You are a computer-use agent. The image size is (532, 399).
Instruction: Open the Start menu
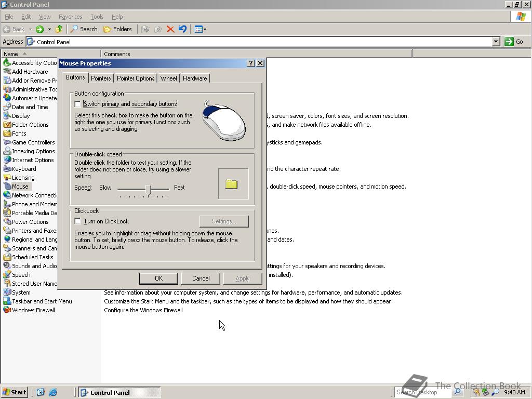pyautogui.click(x=15, y=393)
